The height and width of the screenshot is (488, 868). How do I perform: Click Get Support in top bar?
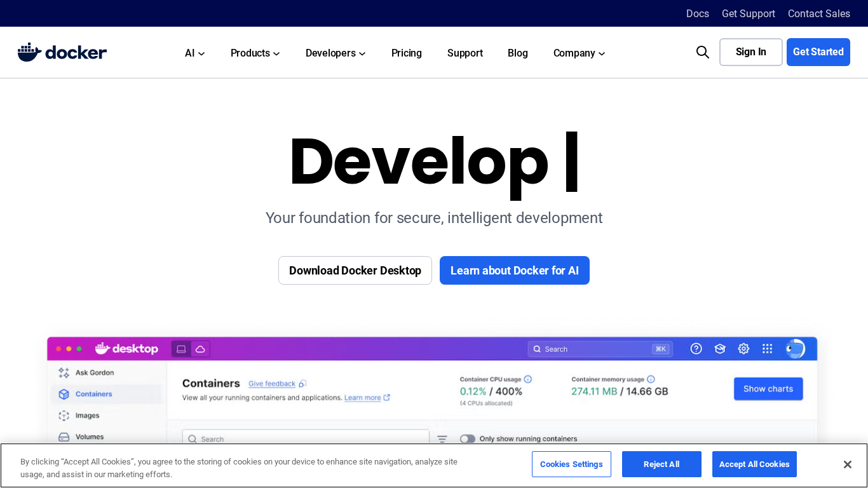[x=749, y=13]
